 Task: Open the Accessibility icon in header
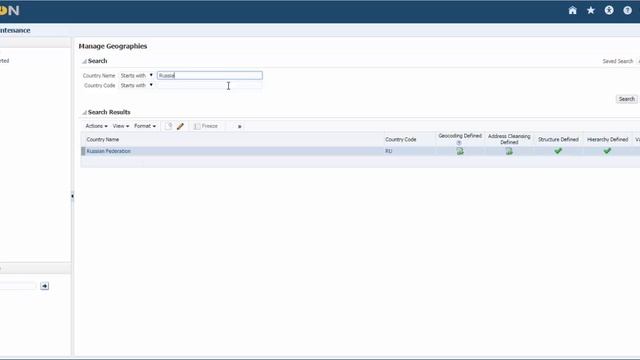click(x=609, y=11)
